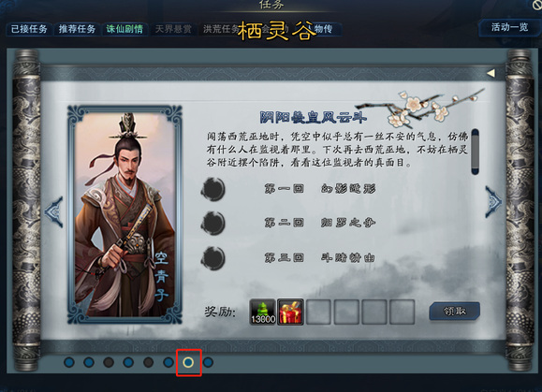
Task: Click the red gift box reward icon
Action: pos(290,312)
